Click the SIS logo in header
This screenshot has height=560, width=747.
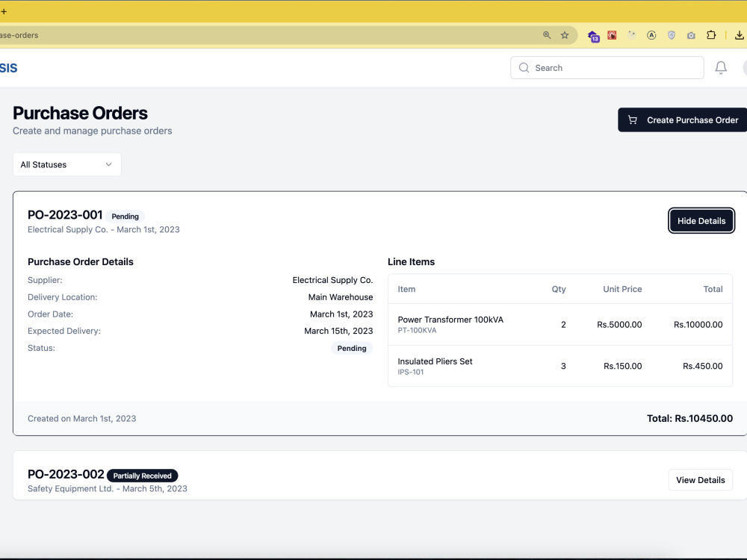[8, 68]
